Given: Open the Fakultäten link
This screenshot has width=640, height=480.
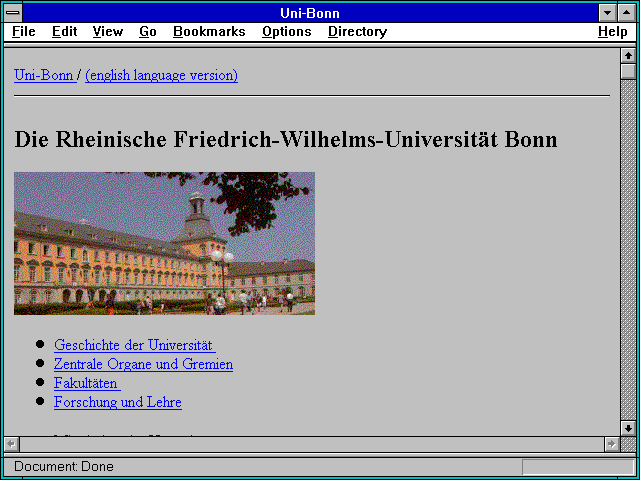Looking at the screenshot, I should (86, 383).
